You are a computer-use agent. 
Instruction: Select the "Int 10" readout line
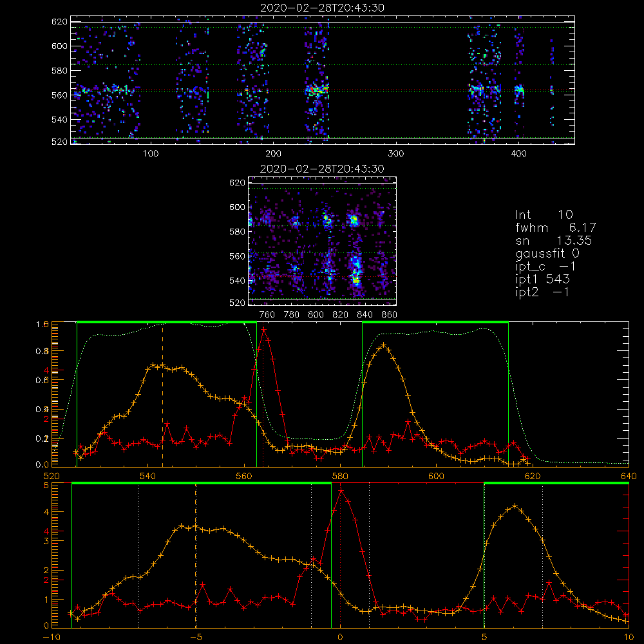[544, 215]
